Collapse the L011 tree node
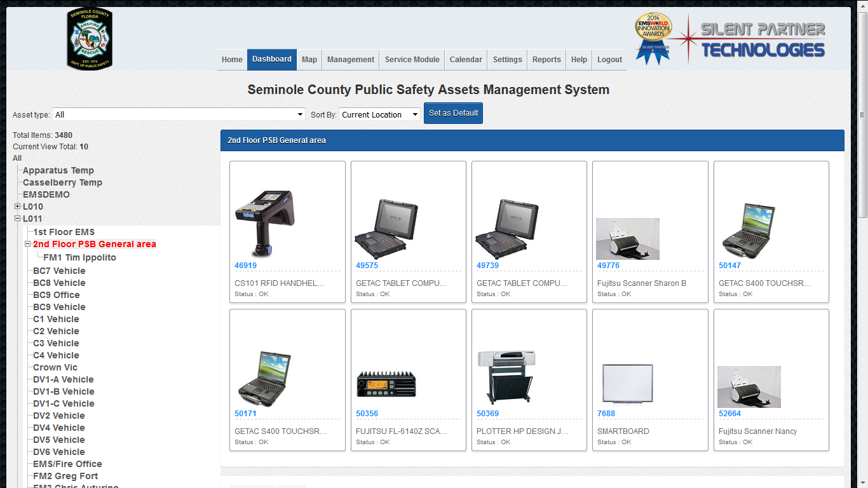This screenshot has width=868, height=488. point(17,219)
